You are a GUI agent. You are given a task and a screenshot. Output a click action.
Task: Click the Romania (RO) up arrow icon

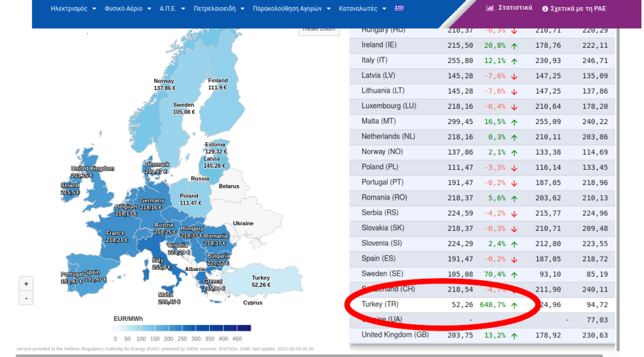(x=515, y=198)
